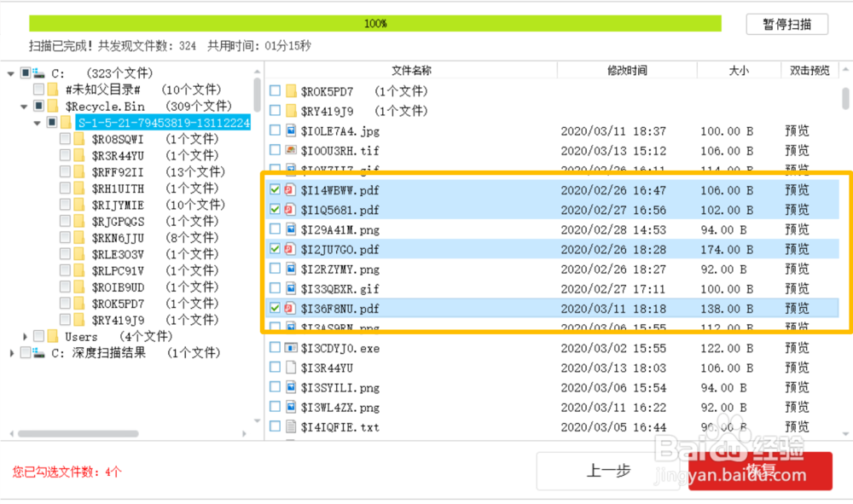
Task: Click the green 100% scan progress bar
Action: coord(374,23)
